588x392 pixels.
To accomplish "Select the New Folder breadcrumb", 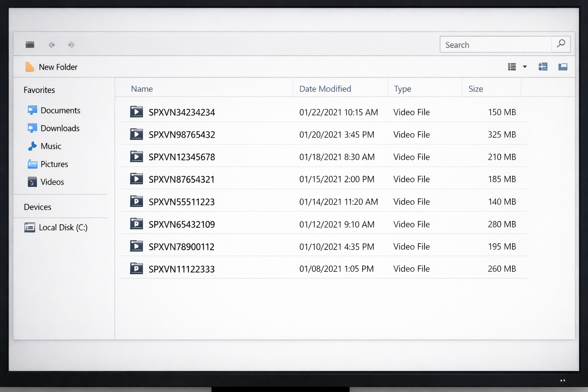I will tap(58, 67).
